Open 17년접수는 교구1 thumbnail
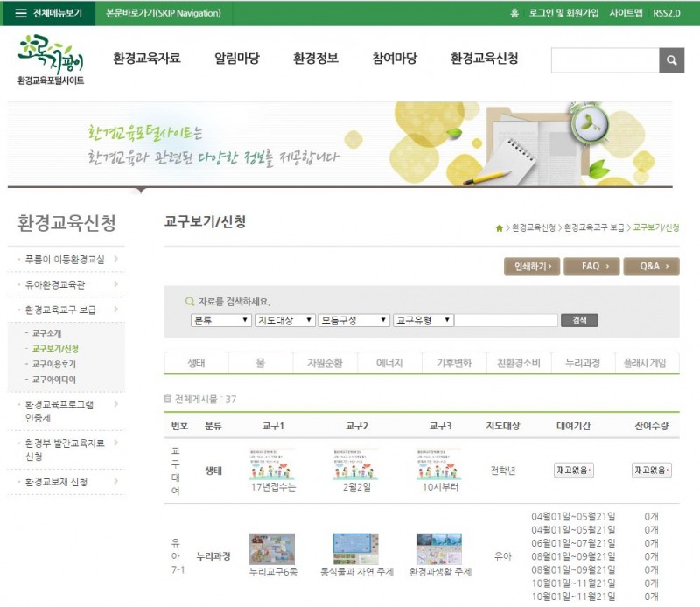Image resolution: width=700 pixels, height=607 pixels. (x=272, y=464)
